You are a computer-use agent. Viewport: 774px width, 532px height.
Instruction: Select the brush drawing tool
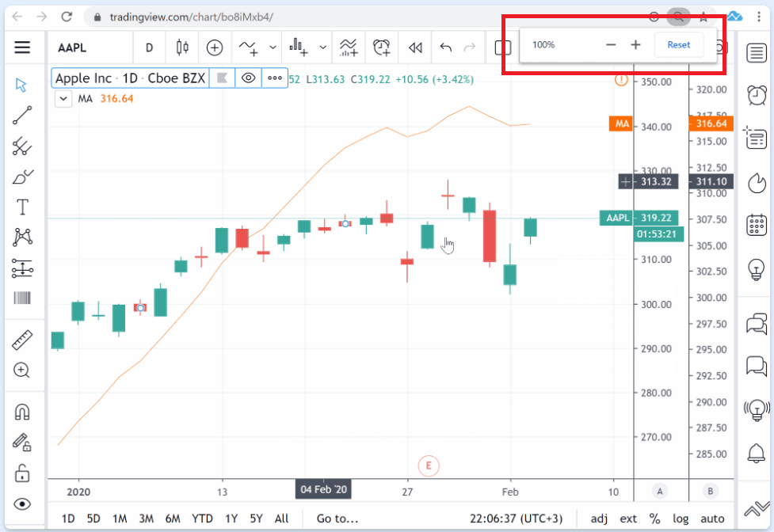pos(23,177)
